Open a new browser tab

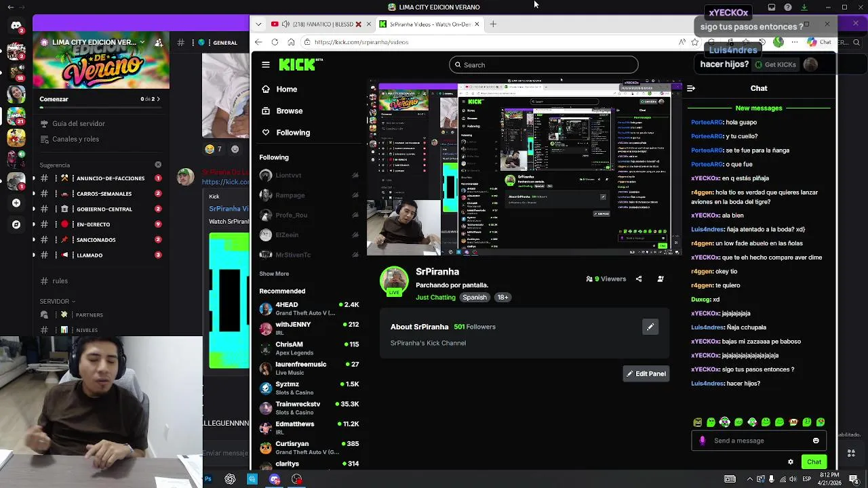[x=493, y=24]
